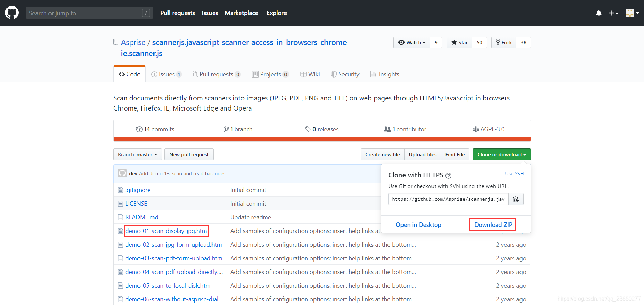Click Open in Desktop
This screenshot has width=644, height=305.
(419, 225)
